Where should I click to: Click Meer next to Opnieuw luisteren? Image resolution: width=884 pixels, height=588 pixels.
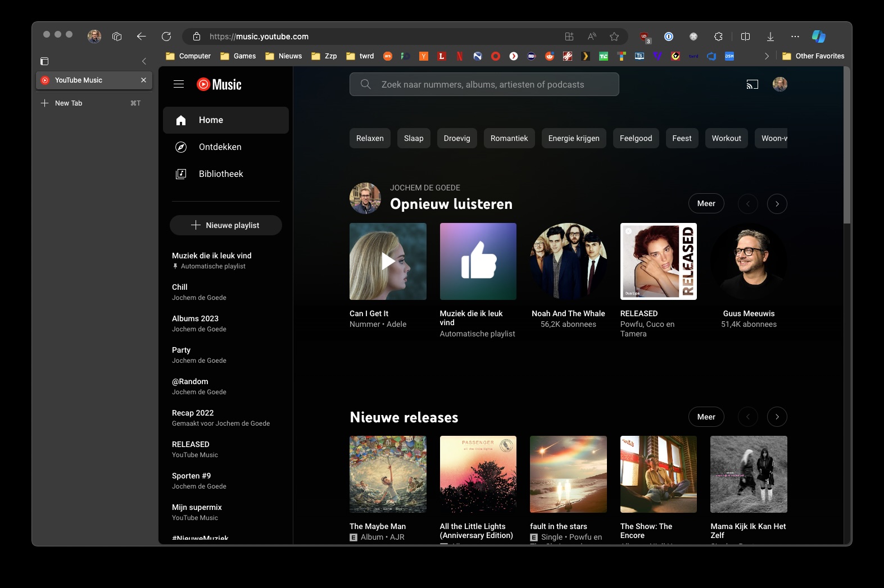(706, 203)
